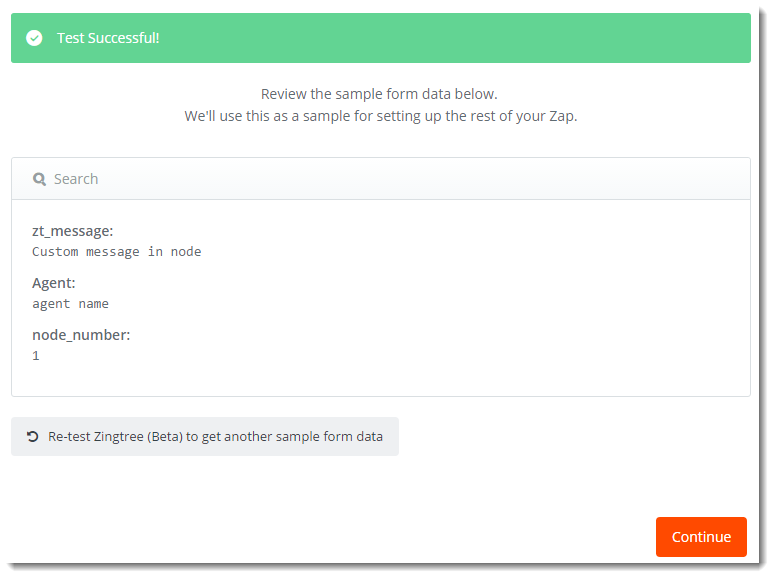
Task: Click the 'Custom message in node' value
Action: (x=116, y=252)
